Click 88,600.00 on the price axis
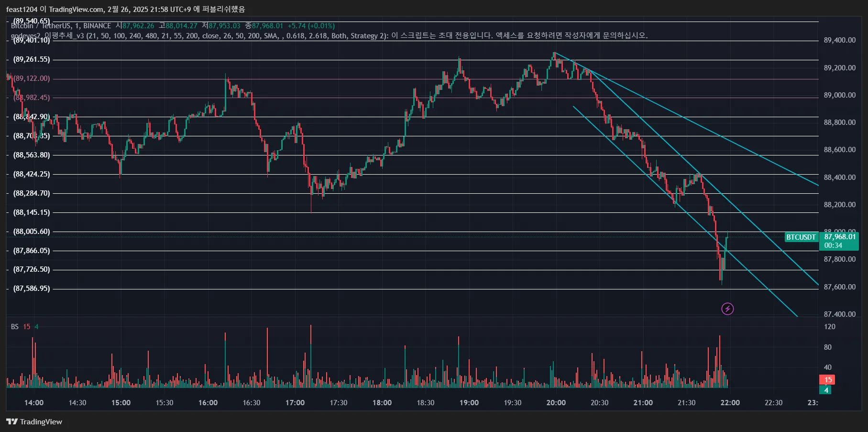868x432 pixels. click(x=840, y=150)
